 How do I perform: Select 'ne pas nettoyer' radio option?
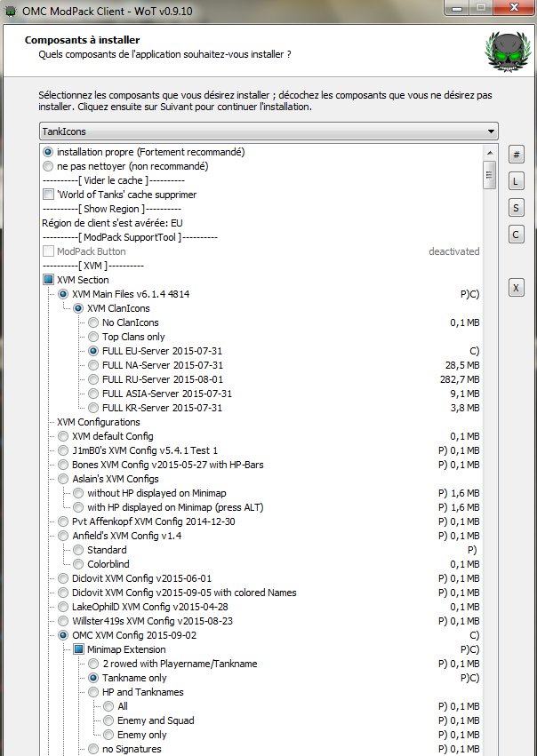[48, 166]
